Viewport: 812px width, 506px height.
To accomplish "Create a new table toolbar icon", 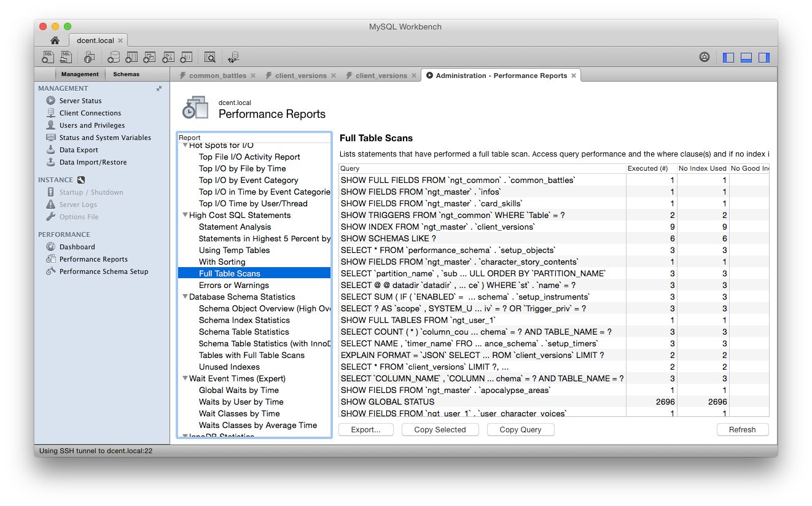I will [x=131, y=57].
